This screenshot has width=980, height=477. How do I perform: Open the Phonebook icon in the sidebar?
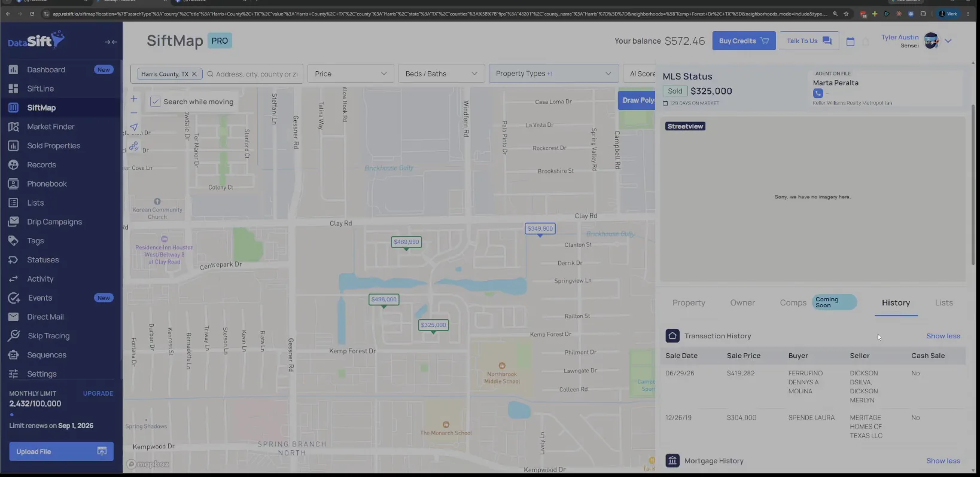(13, 184)
